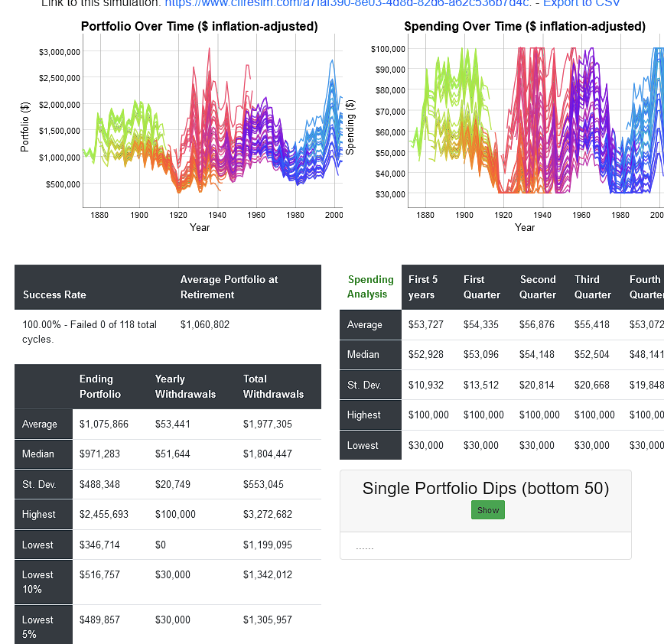Click the St. Dev. row in Spending Analysis
The width and height of the screenshot is (664, 644).
click(364, 385)
